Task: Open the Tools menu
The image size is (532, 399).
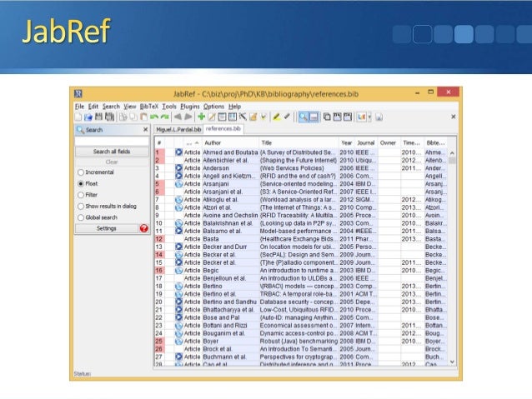Action: (169, 107)
